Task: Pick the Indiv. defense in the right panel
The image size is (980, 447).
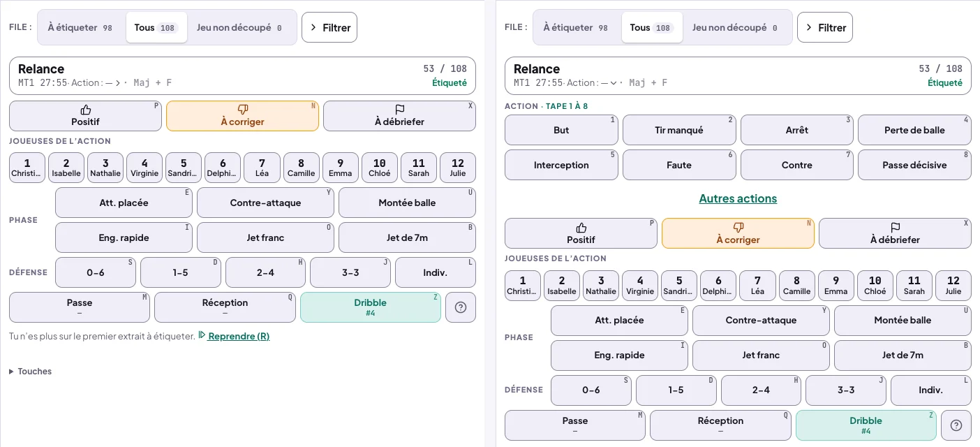Action: click(931, 390)
